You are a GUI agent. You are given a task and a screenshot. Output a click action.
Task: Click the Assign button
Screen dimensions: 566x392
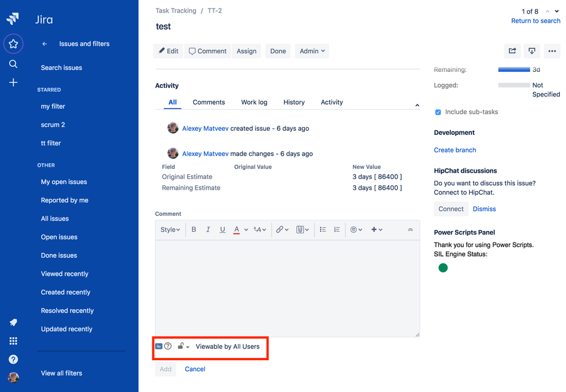(x=246, y=51)
